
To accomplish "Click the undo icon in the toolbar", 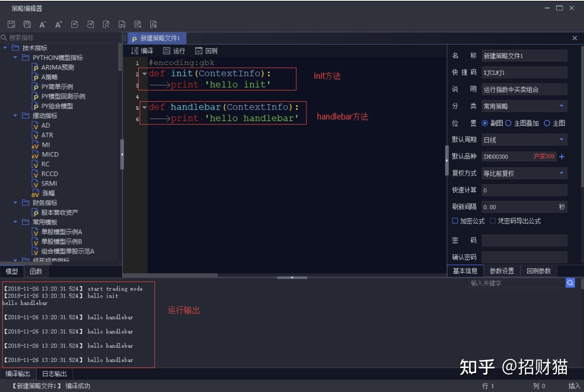I will [x=74, y=24].
